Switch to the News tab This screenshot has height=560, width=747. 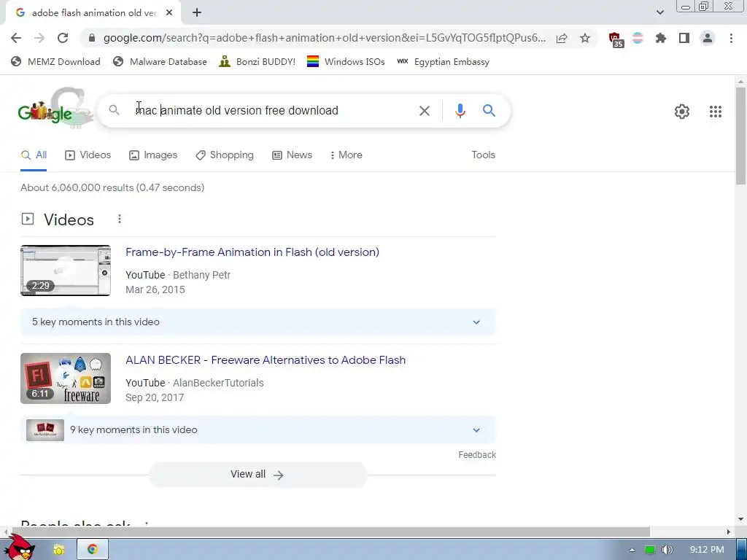click(292, 155)
